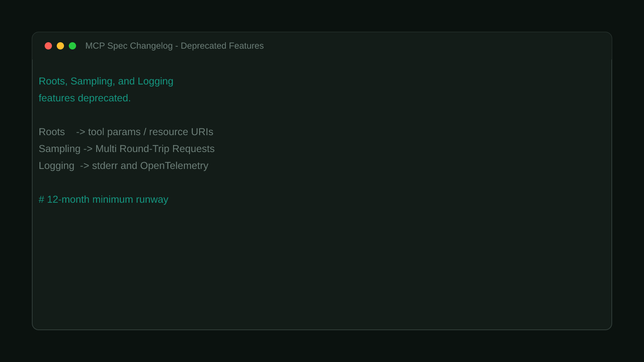Click the line 'Roots -> tool params / resource URIs'
This screenshot has height=362, width=644.
click(126, 132)
